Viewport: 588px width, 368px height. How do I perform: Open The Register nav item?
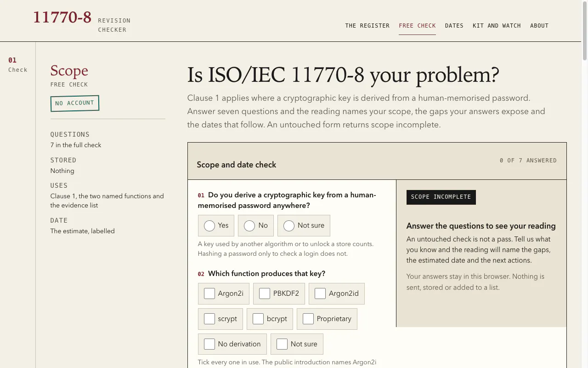click(x=367, y=26)
